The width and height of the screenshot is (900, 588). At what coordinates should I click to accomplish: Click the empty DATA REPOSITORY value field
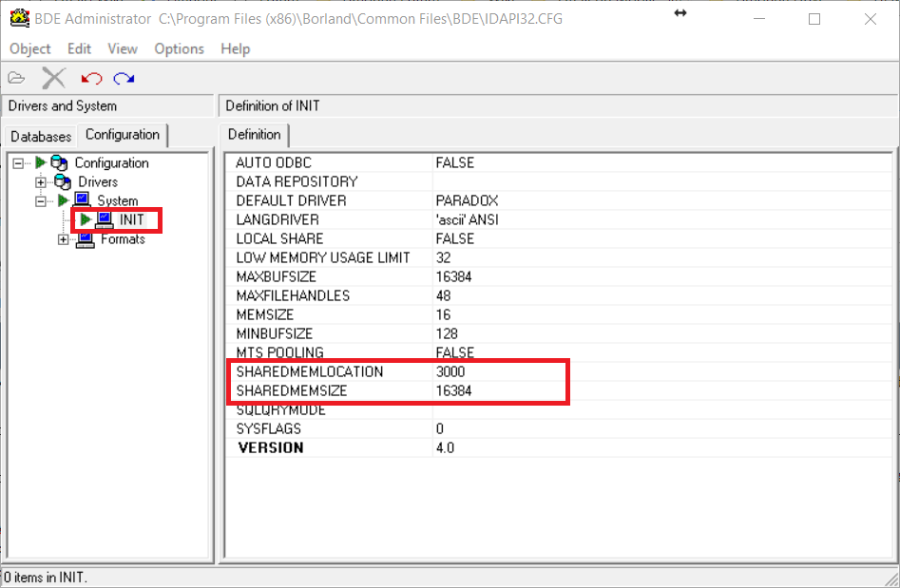[662, 181]
